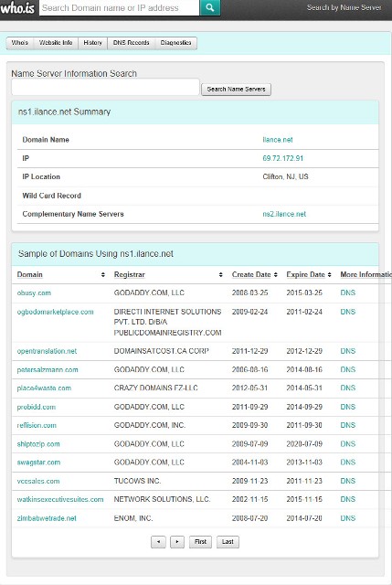The height and width of the screenshot is (585, 392).
Task: Go to next page arrow button
Action: 177,542
